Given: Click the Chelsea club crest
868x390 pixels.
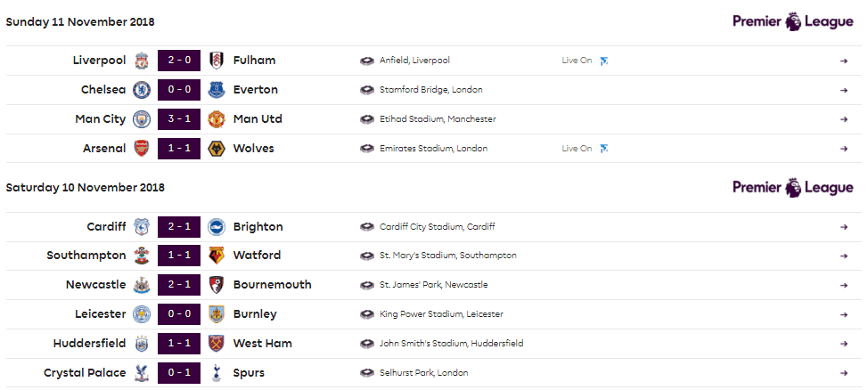Looking at the screenshot, I should click(142, 90).
